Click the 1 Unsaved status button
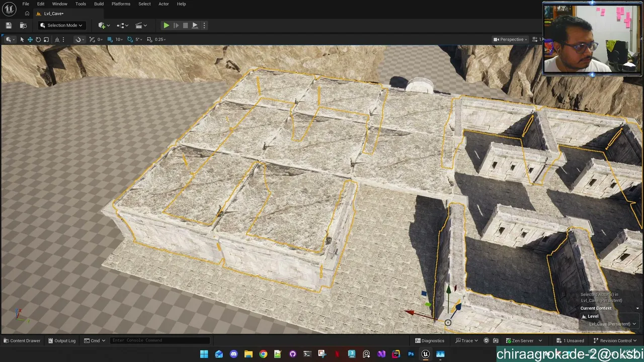This screenshot has width=644, height=362. click(x=571, y=341)
